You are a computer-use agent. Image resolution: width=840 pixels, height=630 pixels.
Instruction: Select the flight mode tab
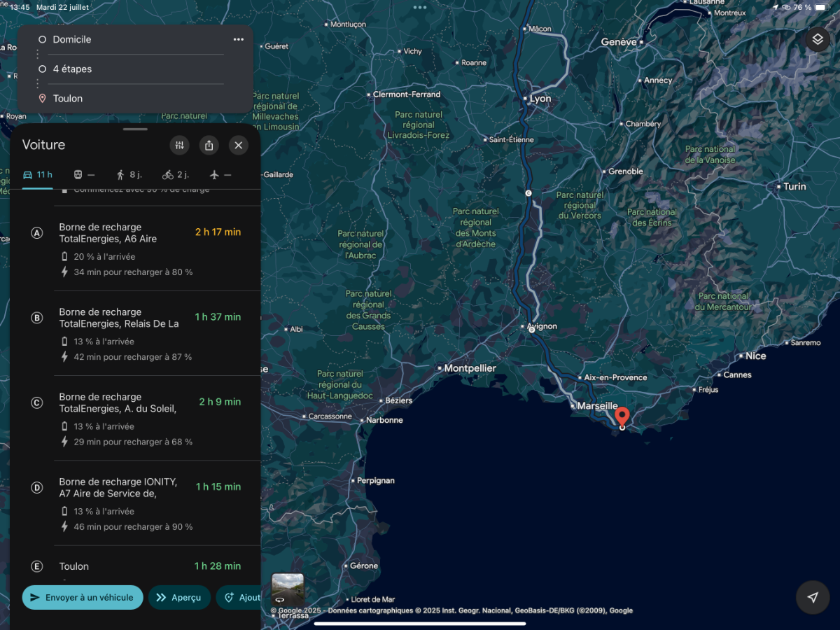coord(220,175)
